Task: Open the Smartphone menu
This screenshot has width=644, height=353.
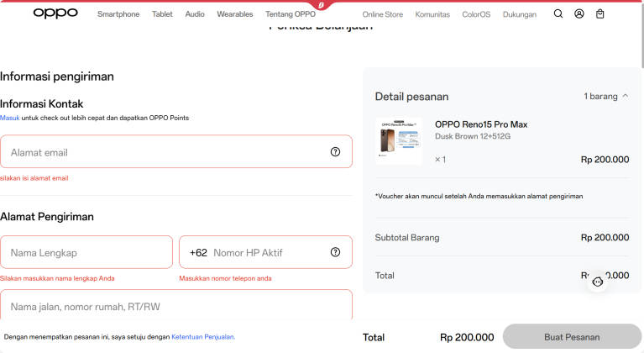Action: 118,14
